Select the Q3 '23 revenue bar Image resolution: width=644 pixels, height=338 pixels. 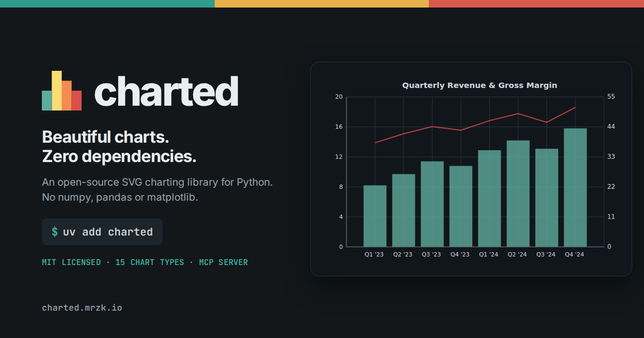(x=432, y=204)
